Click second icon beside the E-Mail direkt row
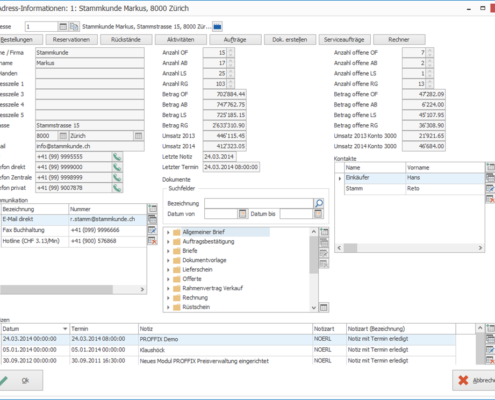The height and width of the screenshot is (400, 495). [x=152, y=219]
